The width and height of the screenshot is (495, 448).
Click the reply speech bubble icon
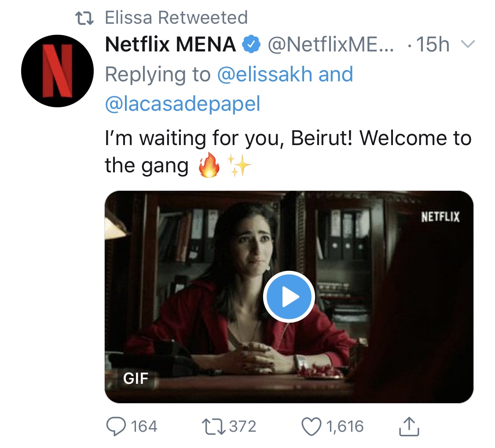(x=116, y=426)
